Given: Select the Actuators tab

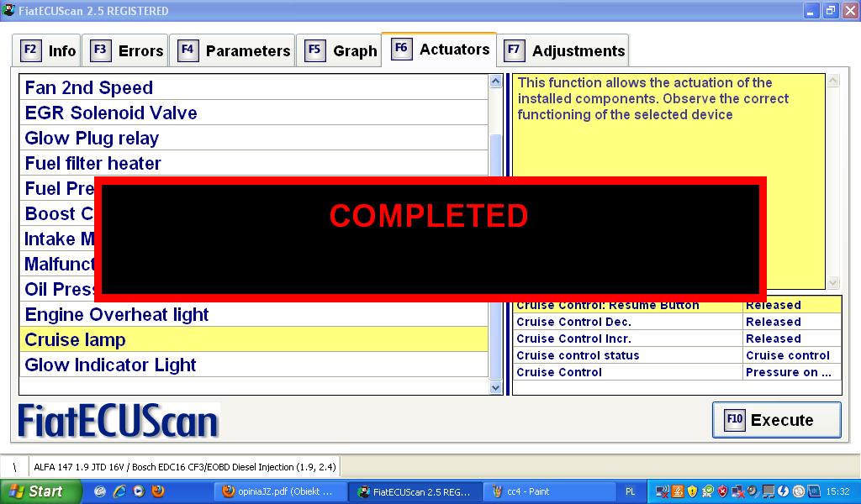Looking at the screenshot, I should coord(439,50).
